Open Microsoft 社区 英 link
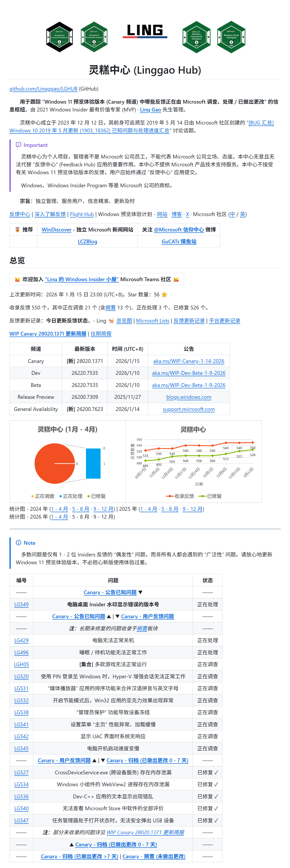The width and height of the screenshot is (290, 868). [x=242, y=214]
